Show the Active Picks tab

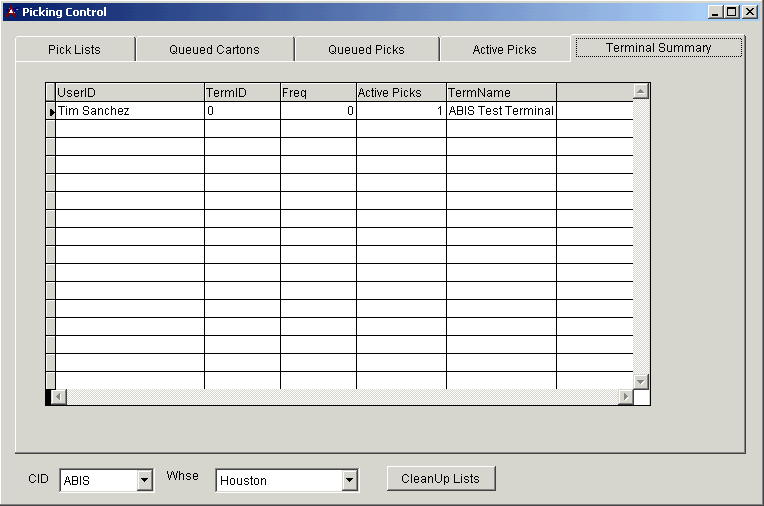coord(504,50)
